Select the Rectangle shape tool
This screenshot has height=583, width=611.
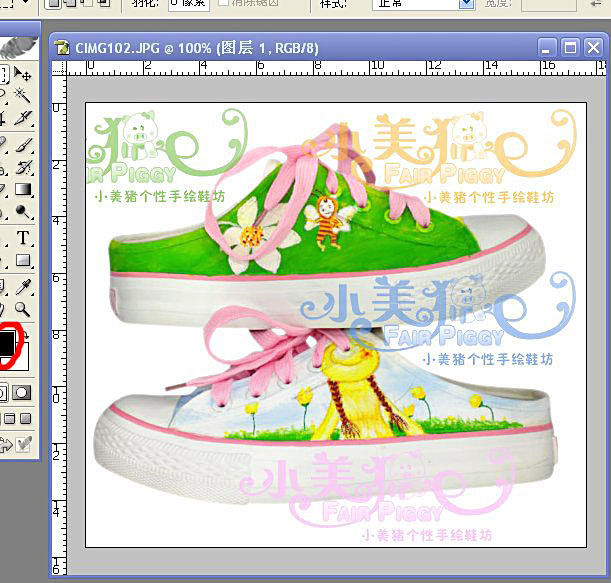click(23, 260)
